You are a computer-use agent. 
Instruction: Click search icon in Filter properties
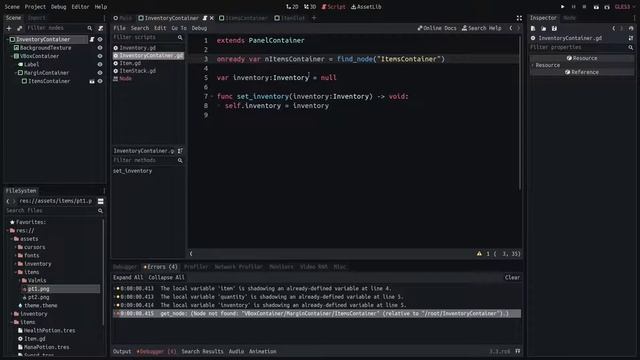631,47
